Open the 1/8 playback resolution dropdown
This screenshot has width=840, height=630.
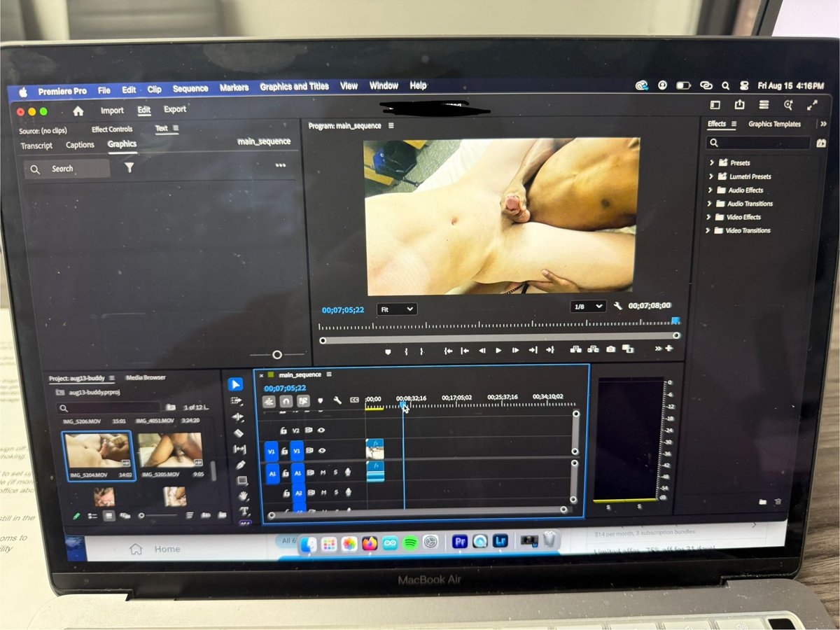(587, 306)
